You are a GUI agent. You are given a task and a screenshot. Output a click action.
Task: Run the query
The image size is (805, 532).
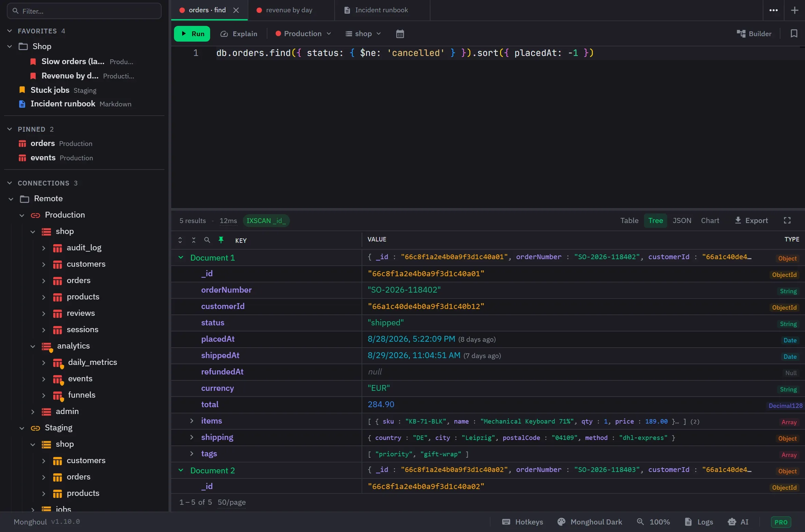tap(192, 34)
